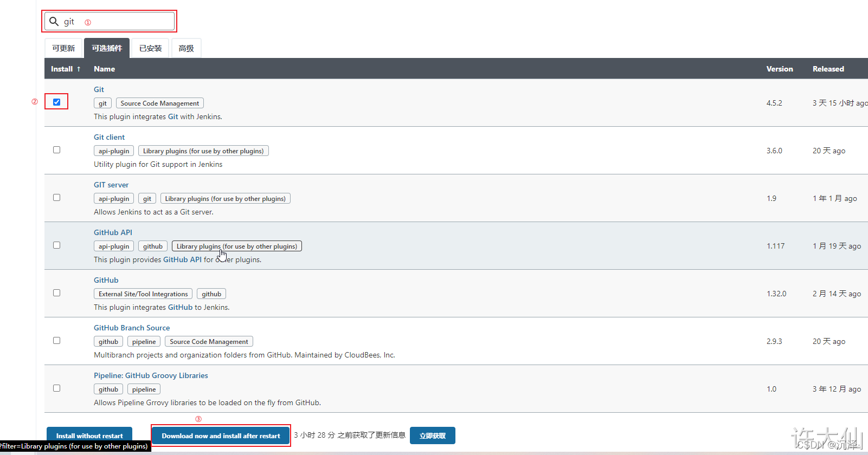The width and height of the screenshot is (868, 455).
Task: Click the git tag under GIT server
Action: 147,198
